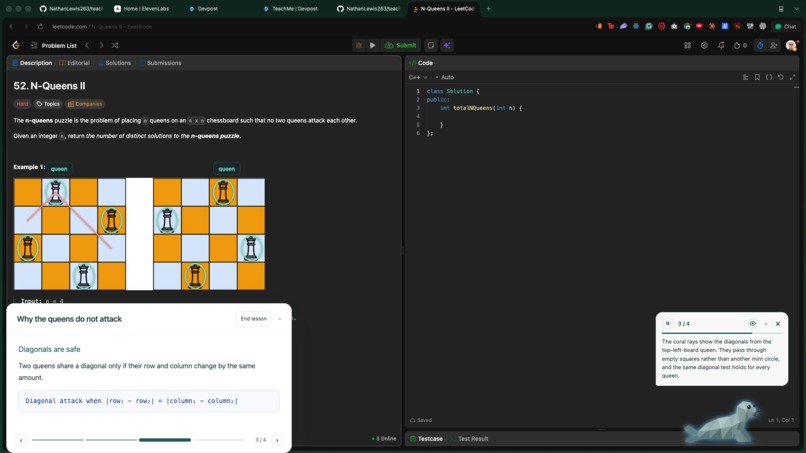Click the streak flame counter

pos(740,45)
